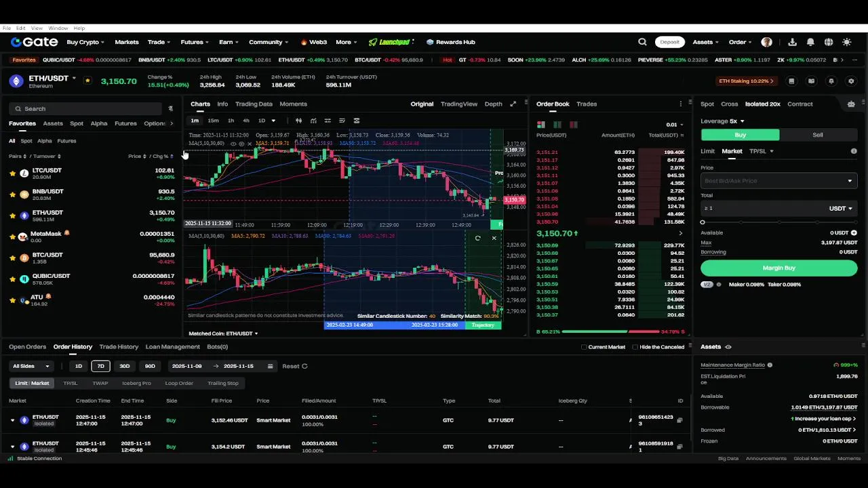Switch to Sell side
Viewport: 868px width, 488px height.
pyautogui.click(x=818, y=135)
